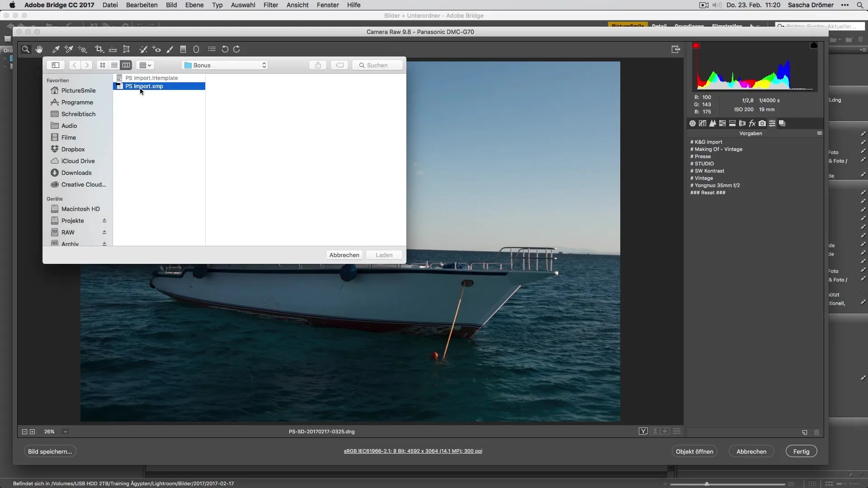Screen dimensions: 868x488
Task: Open the Ebene menu
Action: click(194, 5)
